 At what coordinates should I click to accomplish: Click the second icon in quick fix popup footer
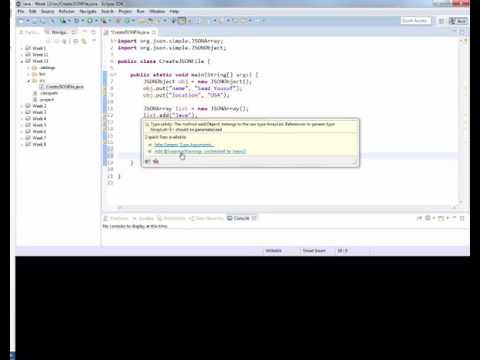click(156, 162)
